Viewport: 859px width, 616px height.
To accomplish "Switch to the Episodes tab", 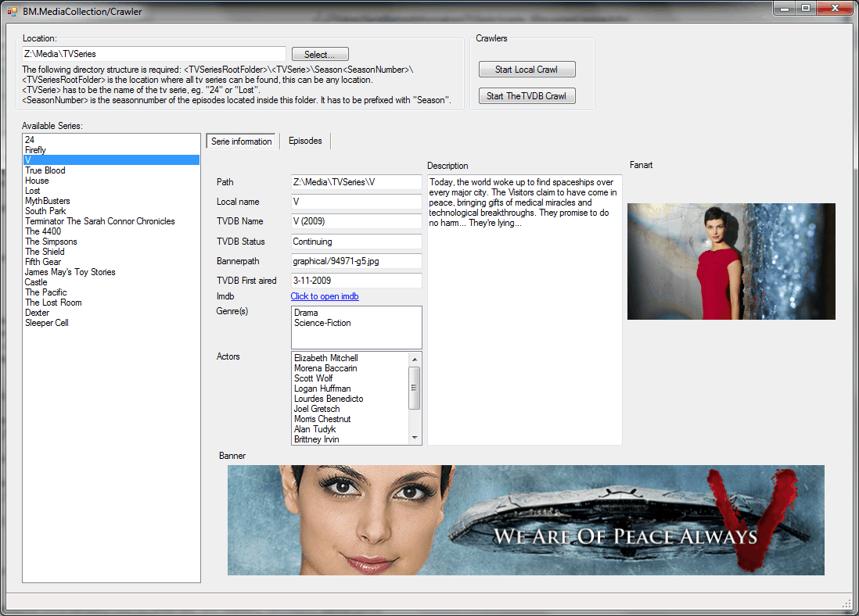I will point(305,141).
